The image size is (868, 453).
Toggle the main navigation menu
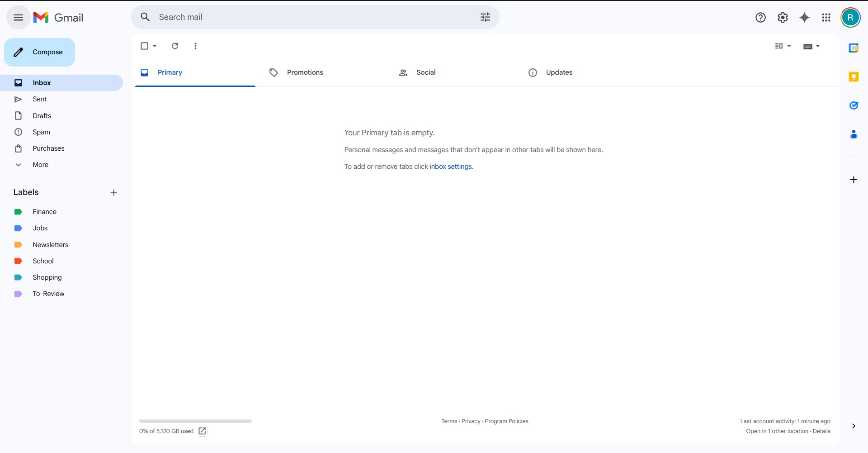point(18,17)
